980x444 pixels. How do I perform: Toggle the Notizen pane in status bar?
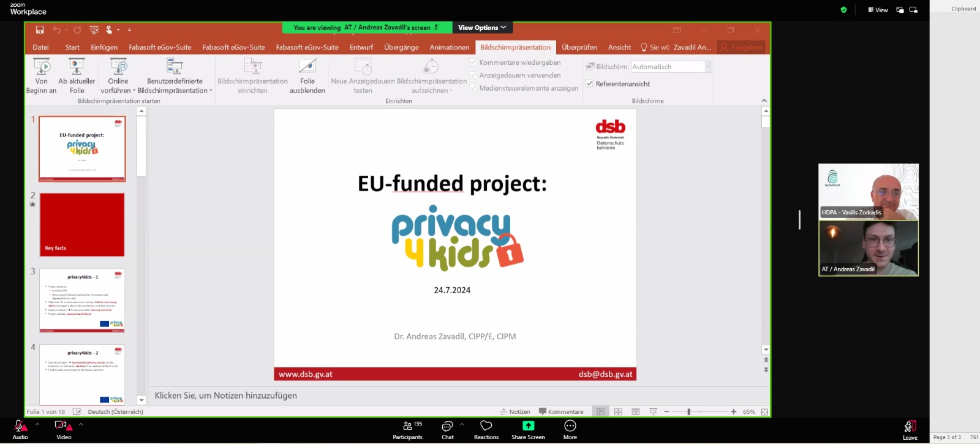pyautogui.click(x=516, y=412)
